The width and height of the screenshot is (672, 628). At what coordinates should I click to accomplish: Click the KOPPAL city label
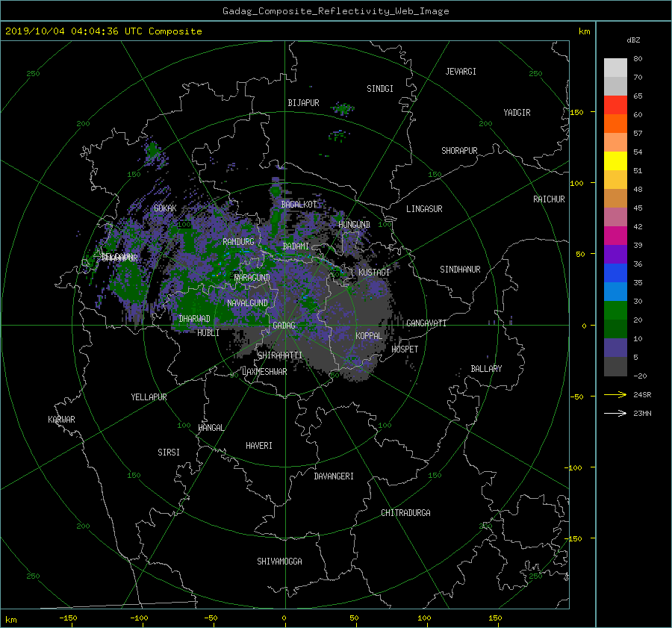click(x=369, y=336)
